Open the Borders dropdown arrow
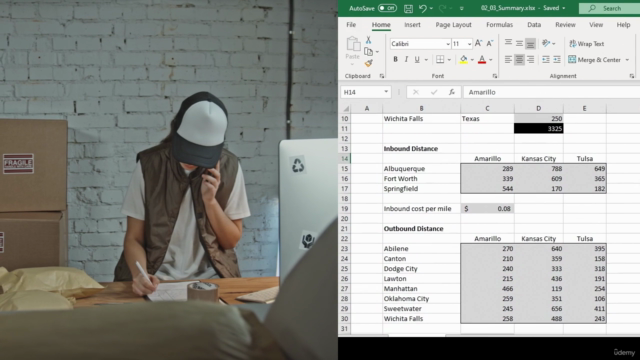The width and height of the screenshot is (640, 360). coord(449,60)
